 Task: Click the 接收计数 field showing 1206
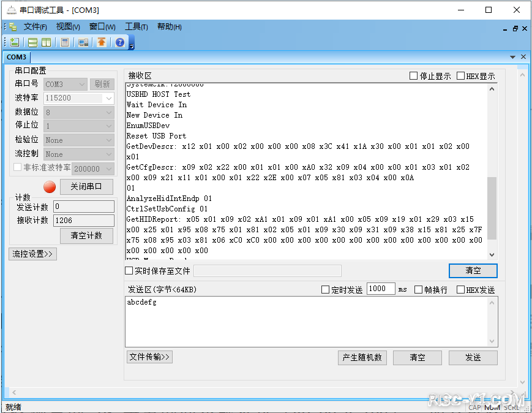(84, 221)
